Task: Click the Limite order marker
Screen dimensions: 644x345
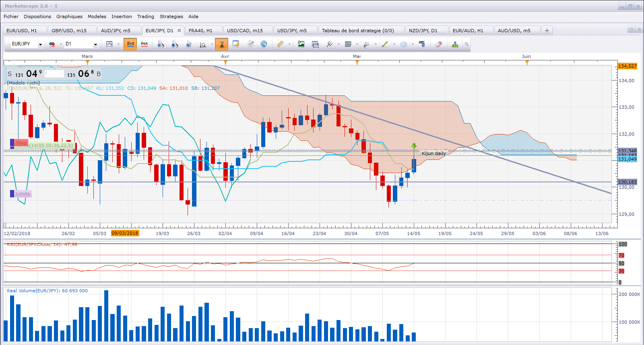Action: pyautogui.click(x=21, y=194)
